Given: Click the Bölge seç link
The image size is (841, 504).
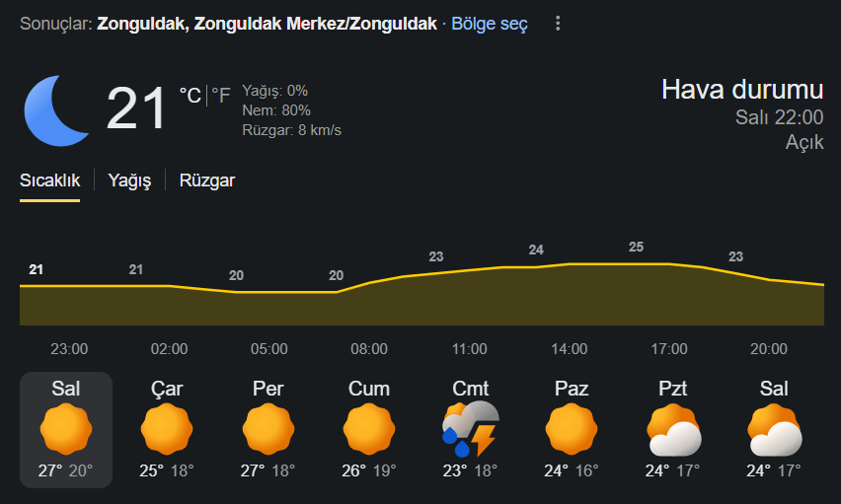Looking at the screenshot, I should click(x=490, y=24).
